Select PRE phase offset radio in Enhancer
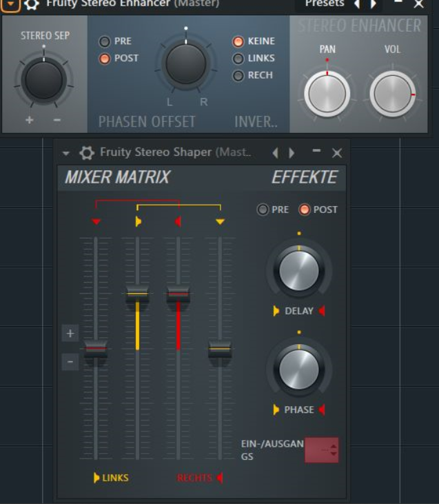439x504 pixels. pyautogui.click(x=105, y=41)
